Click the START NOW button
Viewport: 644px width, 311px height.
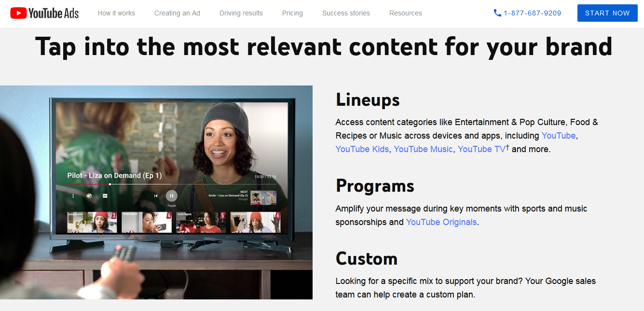607,13
